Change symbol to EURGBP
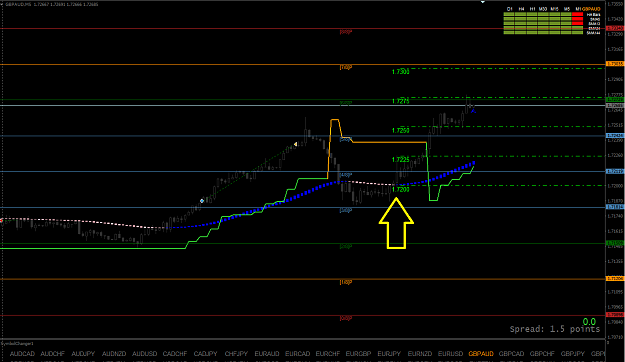625x362 pixels. click(358, 354)
